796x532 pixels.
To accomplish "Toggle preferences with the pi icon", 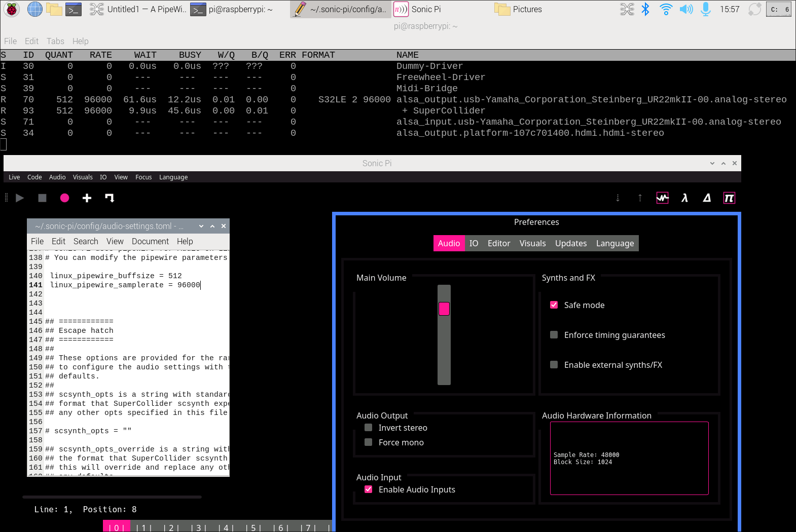I will tap(729, 198).
